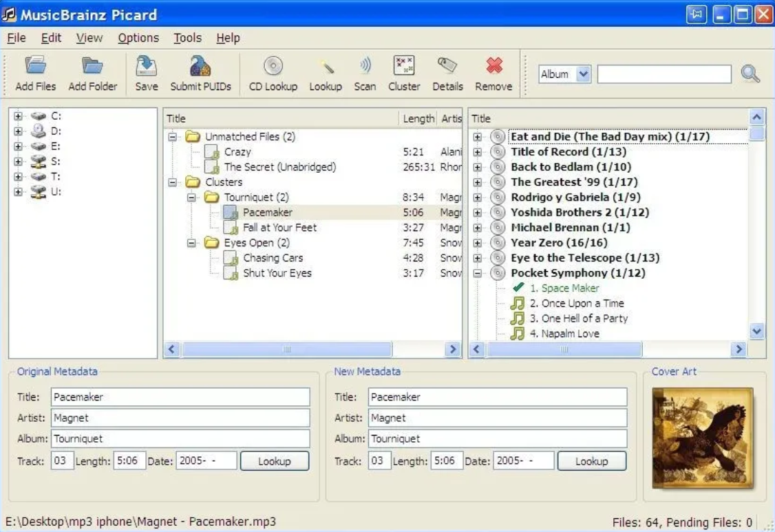Click the disc icon beside Back to Bedlam
This screenshot has height=532, width=775.
(x=498, y=167)
